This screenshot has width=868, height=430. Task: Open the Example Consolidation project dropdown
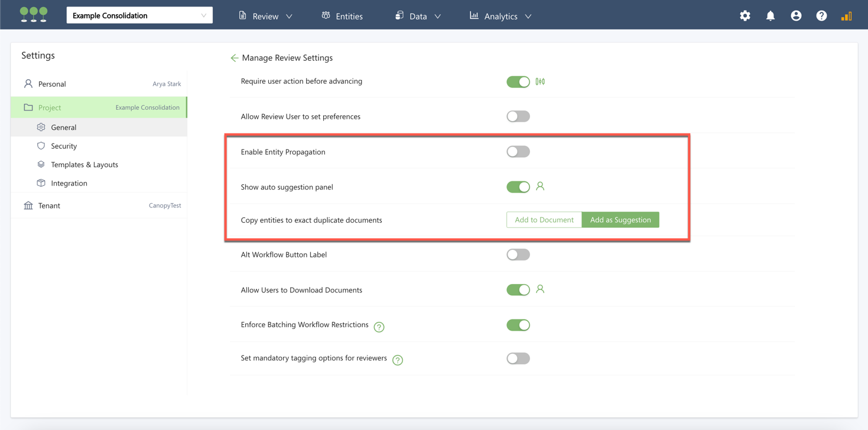coord(139,15)
